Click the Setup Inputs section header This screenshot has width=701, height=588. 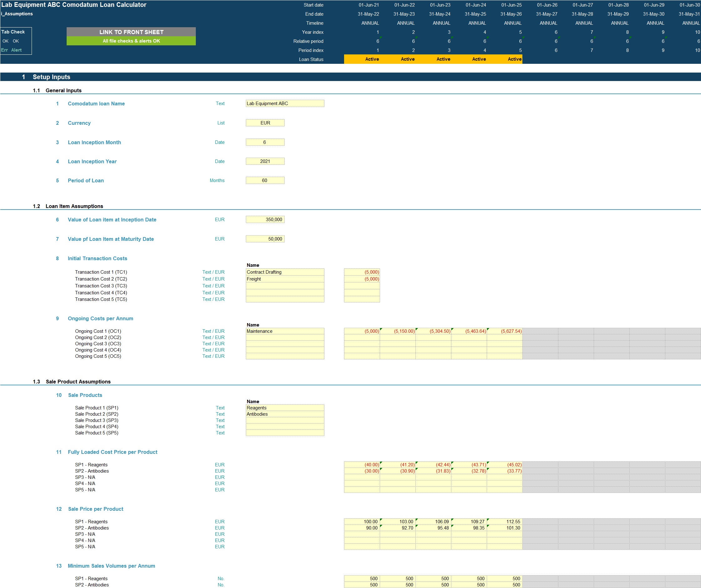point(51,77)
